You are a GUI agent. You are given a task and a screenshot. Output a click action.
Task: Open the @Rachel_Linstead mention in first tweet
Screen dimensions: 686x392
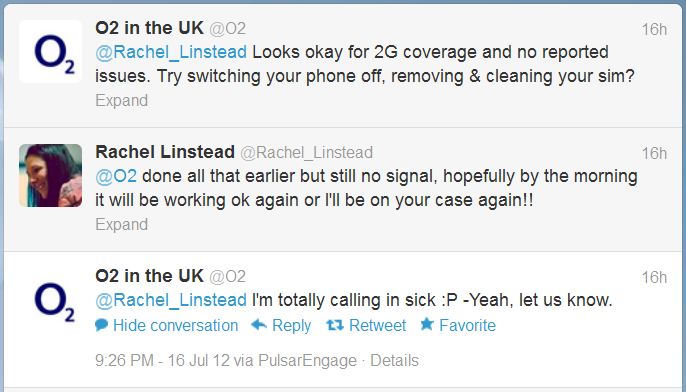point(171,52)
